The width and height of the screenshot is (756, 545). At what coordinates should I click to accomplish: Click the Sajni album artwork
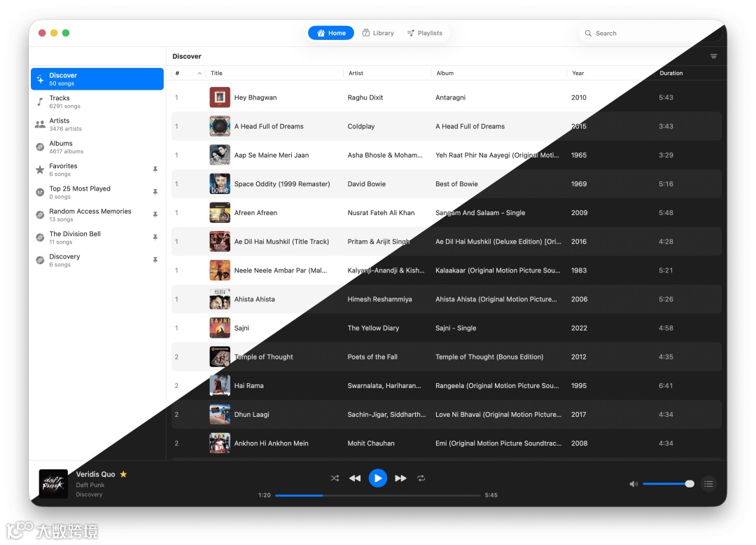click(x=220, y=328)
